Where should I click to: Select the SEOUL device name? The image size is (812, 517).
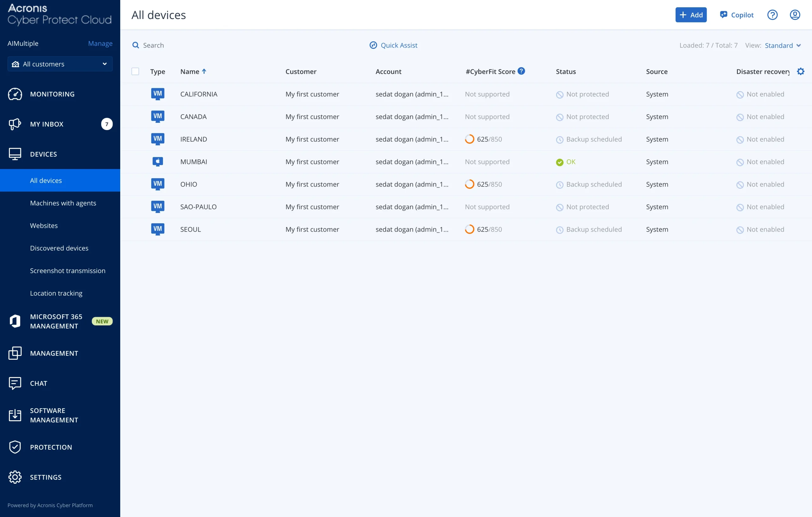(191, 230)
